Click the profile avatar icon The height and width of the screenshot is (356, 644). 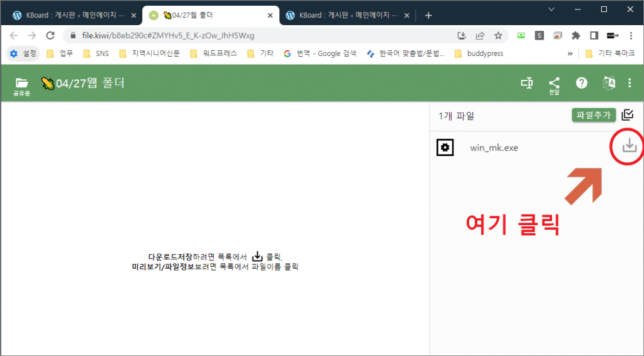coord(613,36)
